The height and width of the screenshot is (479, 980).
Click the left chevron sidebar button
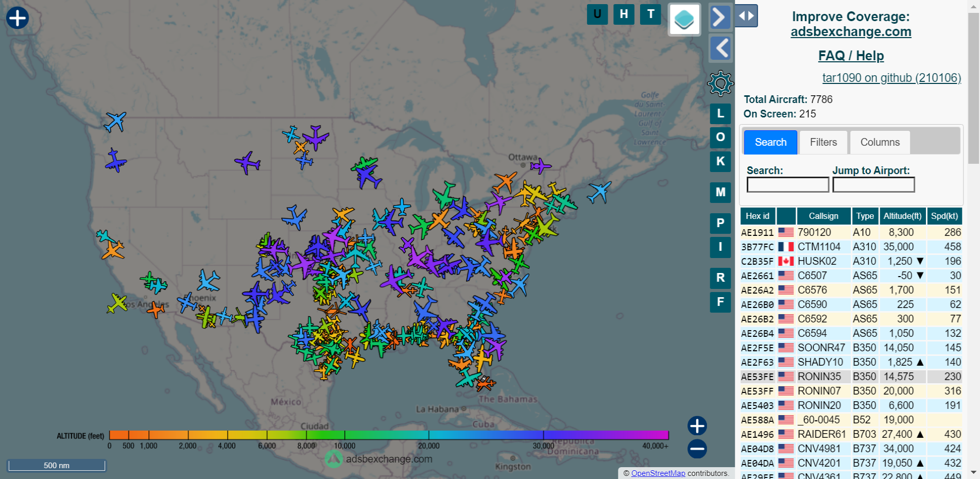[720, 48]
